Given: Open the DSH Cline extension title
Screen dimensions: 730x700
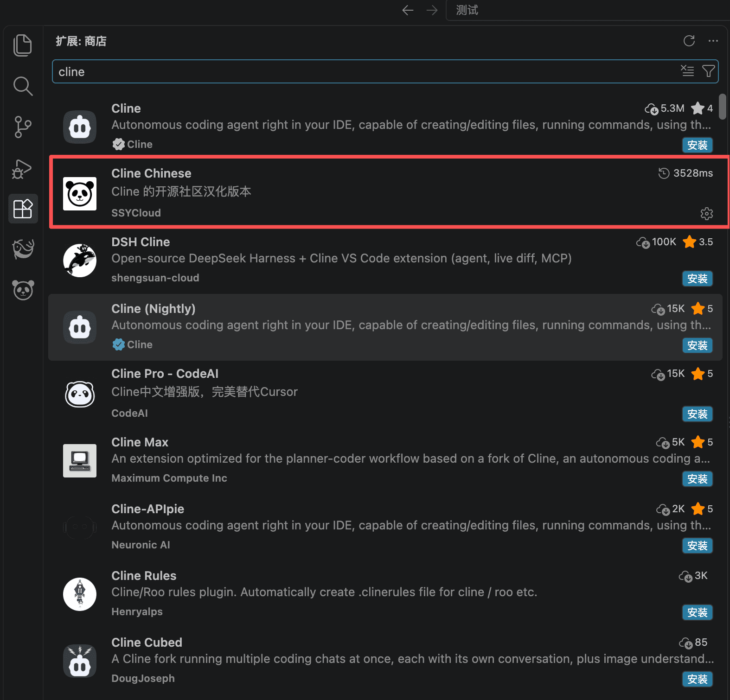Looking at the screenshot, I should pos(141,242).
